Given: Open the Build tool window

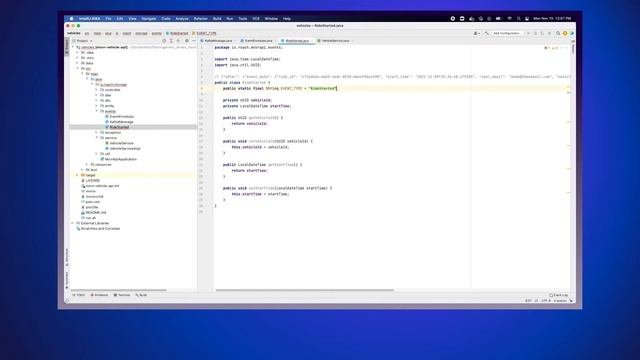Looking at the screenshot, I should [142, 295].
